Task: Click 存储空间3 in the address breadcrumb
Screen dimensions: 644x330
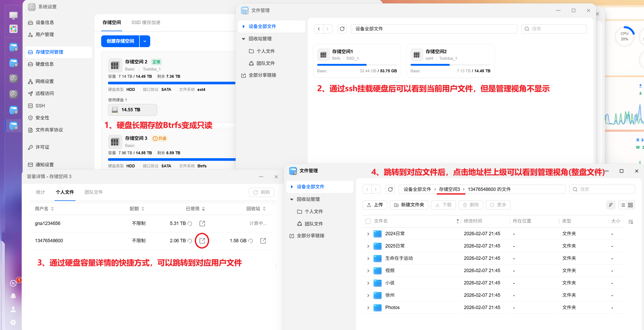Action: pyautogui.click(x=449, y=189)
